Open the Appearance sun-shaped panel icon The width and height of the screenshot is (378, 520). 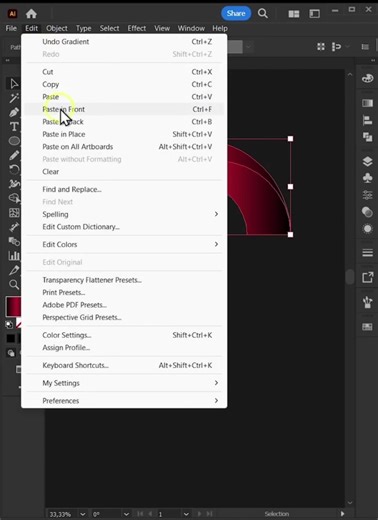coord(367,229)
